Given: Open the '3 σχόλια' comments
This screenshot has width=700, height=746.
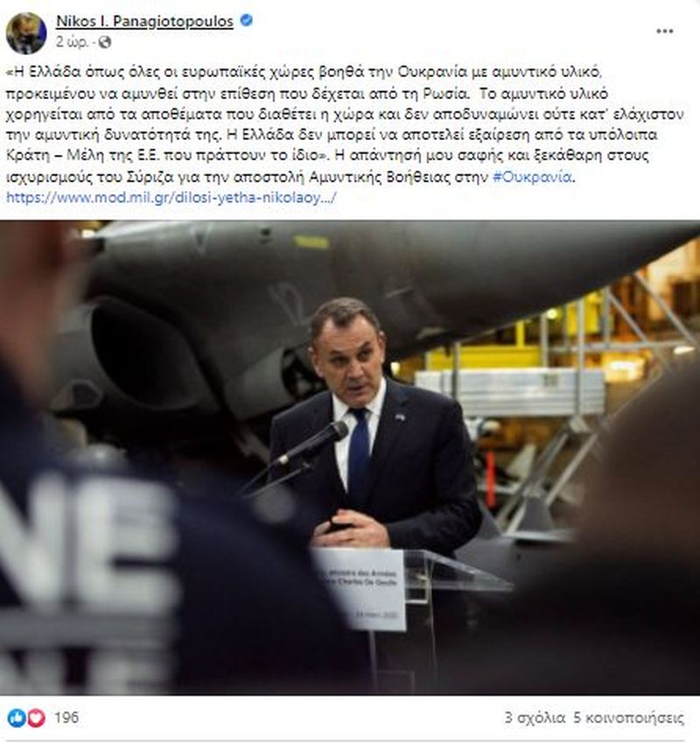Looking at the screenshot, I should 535,718.
